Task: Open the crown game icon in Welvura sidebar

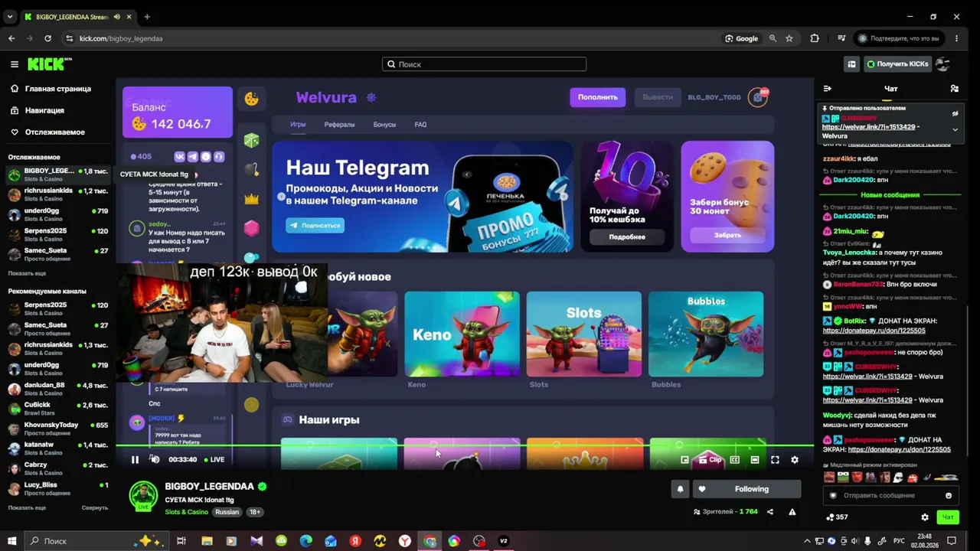Action: 251,199
